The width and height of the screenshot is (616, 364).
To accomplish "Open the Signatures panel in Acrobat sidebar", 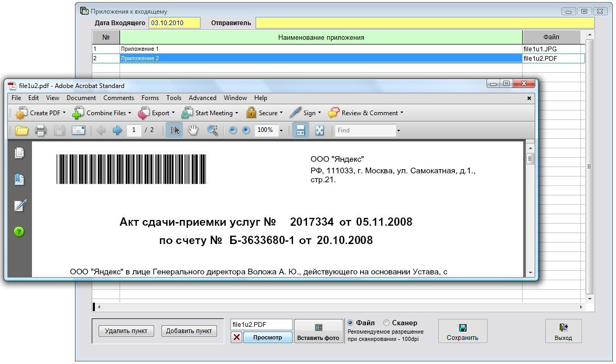I will [20, 205].
